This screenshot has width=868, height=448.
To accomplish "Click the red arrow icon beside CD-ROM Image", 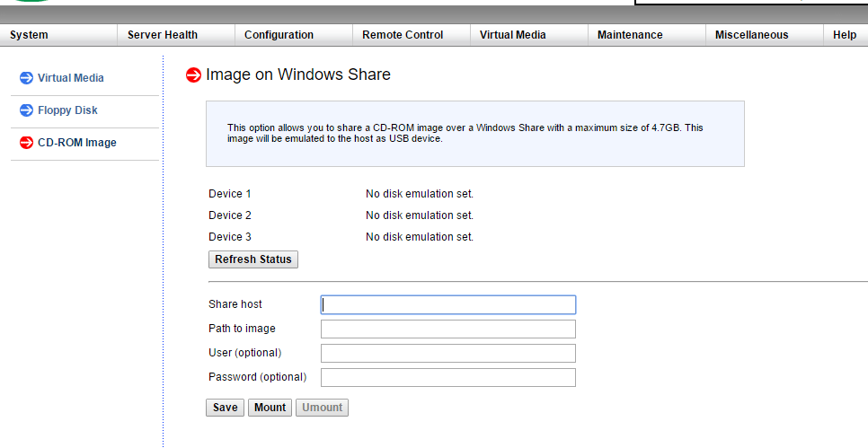I will [x=26, y=143].
